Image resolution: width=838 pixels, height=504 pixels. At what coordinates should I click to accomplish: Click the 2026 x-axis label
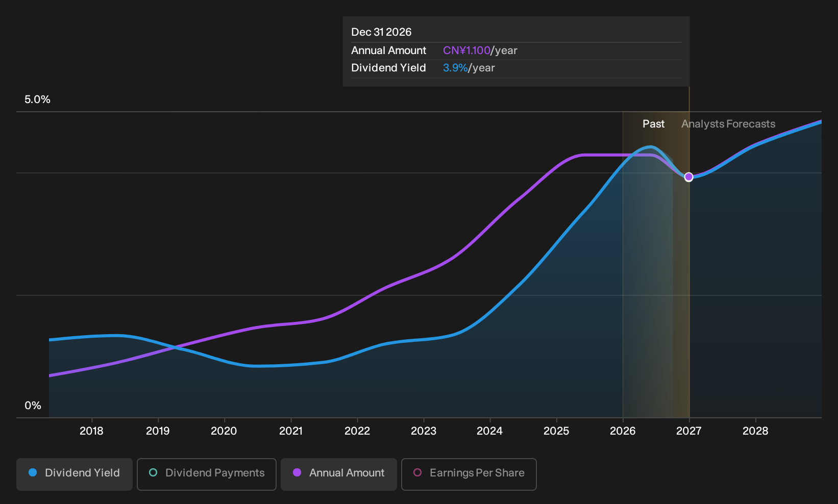(x=623, y=431)
